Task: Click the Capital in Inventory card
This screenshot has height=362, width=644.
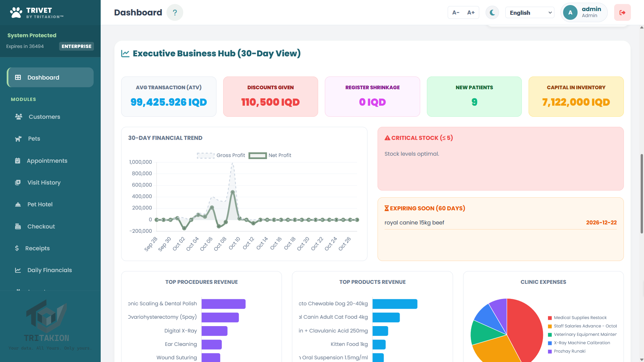Action: pos(576,97)
